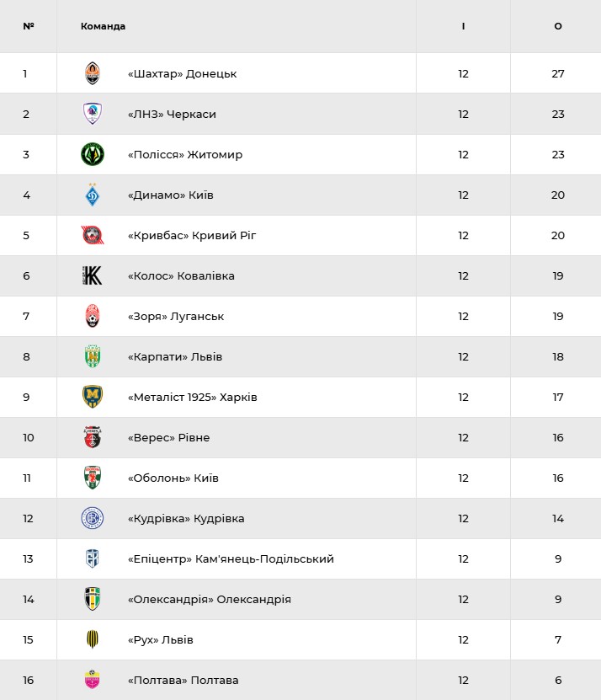The width and height of the screenshot is (601, 700).
Task: Open the «Кудрівка» Кудрівка team link
Action: pyautogui.click(x=186, y=518)
